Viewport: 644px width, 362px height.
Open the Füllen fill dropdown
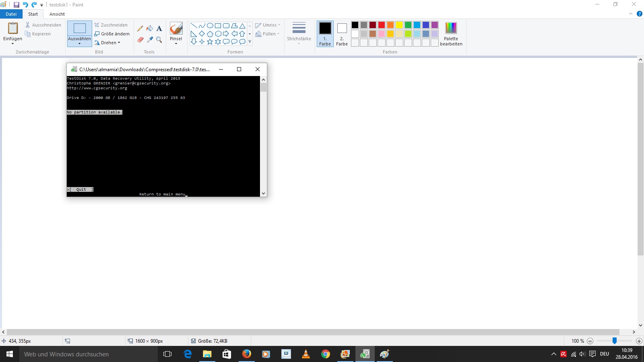(x=268, y=34)
